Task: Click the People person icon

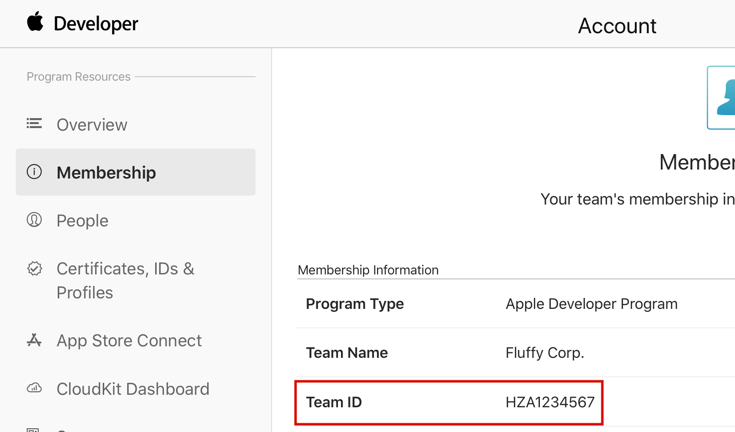Action: 34,220
